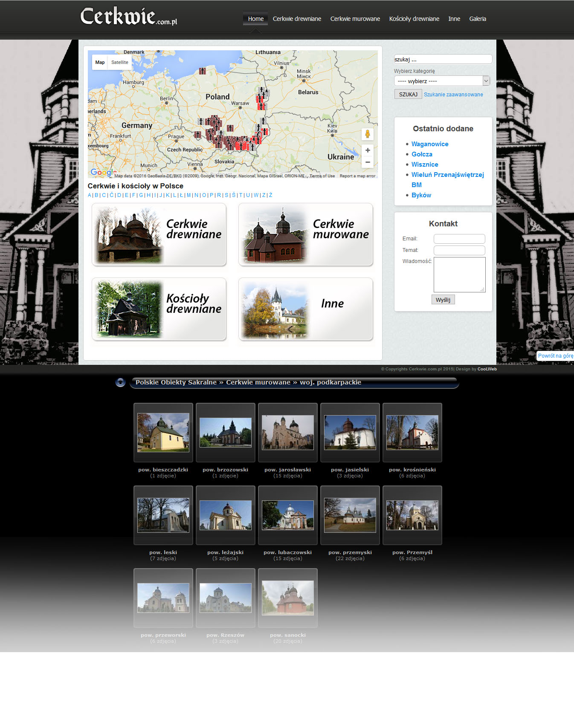This screenshot has height=728, width=574.
Task: Click Powrót na górę link
Action: click(x=555, y=356)
